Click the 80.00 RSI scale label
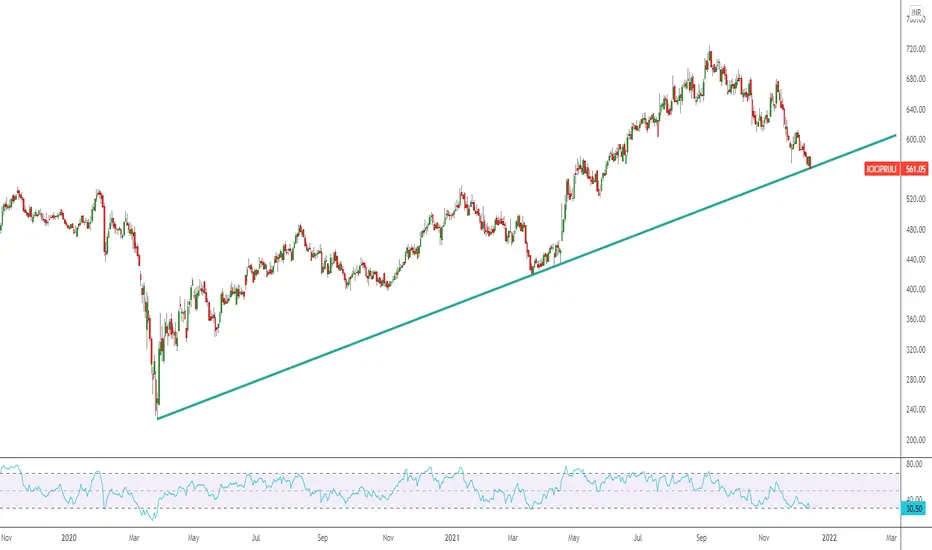Image resolution: width=932 pixels, height=550 pixels. pyautogui.click(x=914, y=464)
